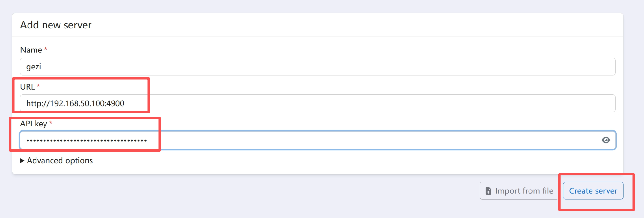Reveal the API key with eye icon

[x=606, y=140]
